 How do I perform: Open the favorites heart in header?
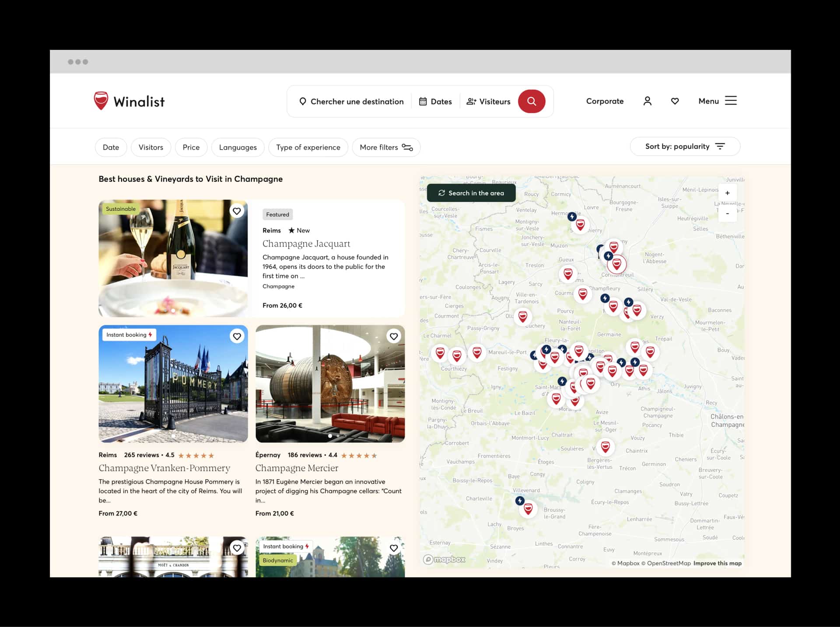coord(675,101)
